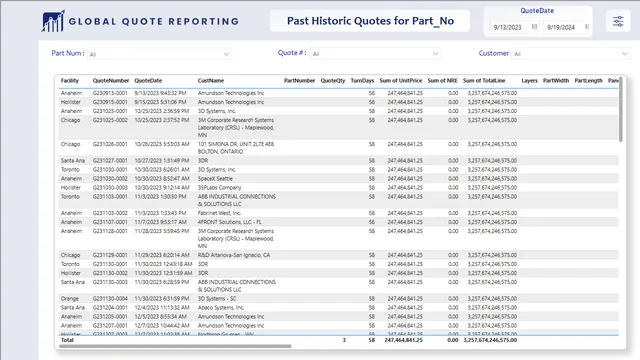The height and width of the screenshot is (360, 640).
Task: Sort by TurnDays column header
Action: point(362,80)
